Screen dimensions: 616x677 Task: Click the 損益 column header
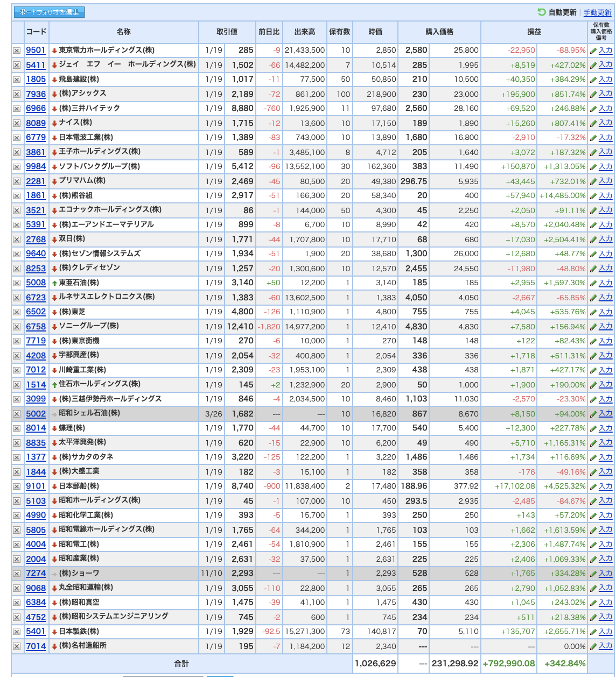[x=534, y=32]
